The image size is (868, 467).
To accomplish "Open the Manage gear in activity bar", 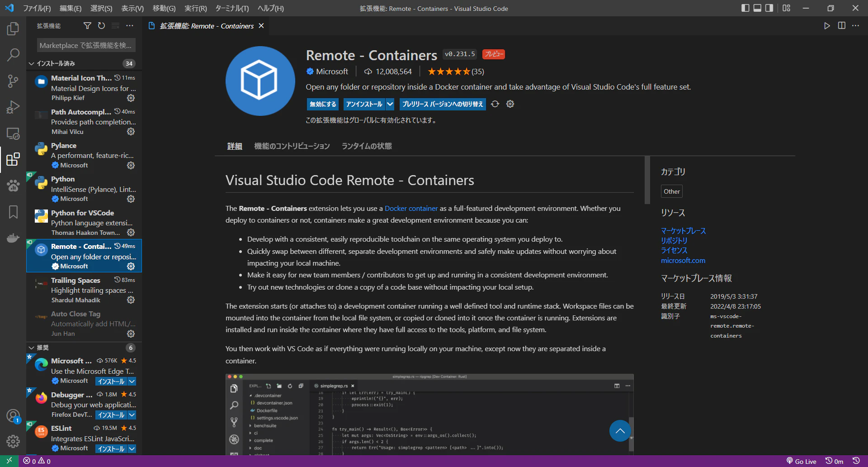I will [13, 441].
